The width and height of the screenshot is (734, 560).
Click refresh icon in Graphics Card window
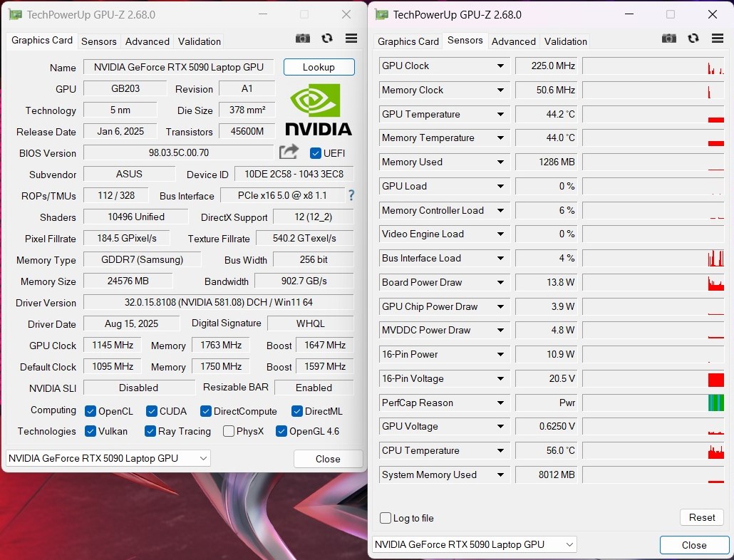coord(327,38)
